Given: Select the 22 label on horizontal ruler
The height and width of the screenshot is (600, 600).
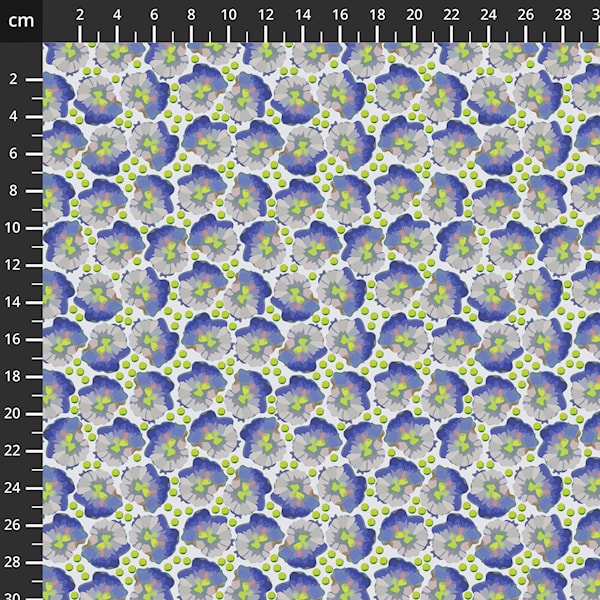Looking at the screenshot, I should 452,15.
